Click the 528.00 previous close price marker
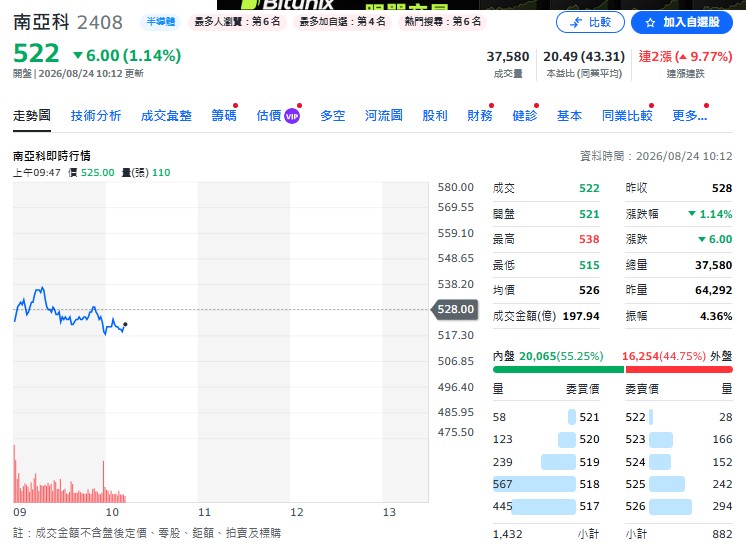This screenshot has width=746, height=552. coord(455,309)
